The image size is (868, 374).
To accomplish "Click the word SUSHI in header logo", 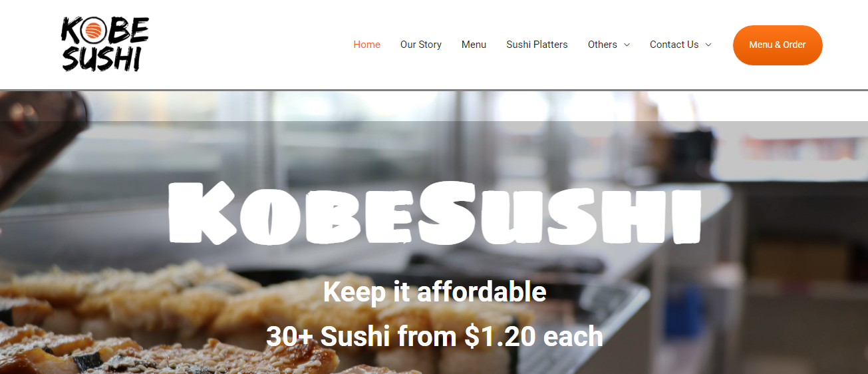I will tap(102, 59).
